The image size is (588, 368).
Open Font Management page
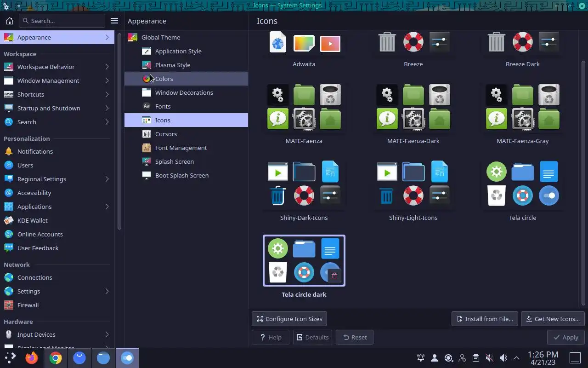tap(186, 148)
